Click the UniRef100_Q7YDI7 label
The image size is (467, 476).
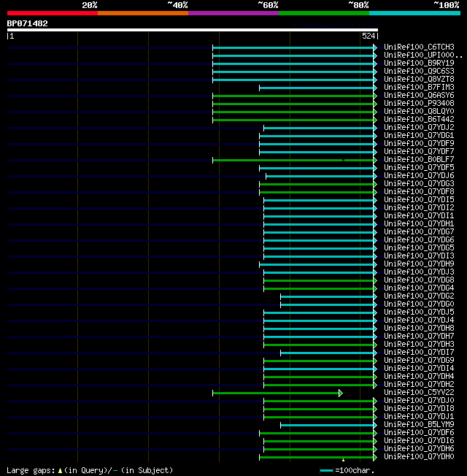click(x=419, y=352)
